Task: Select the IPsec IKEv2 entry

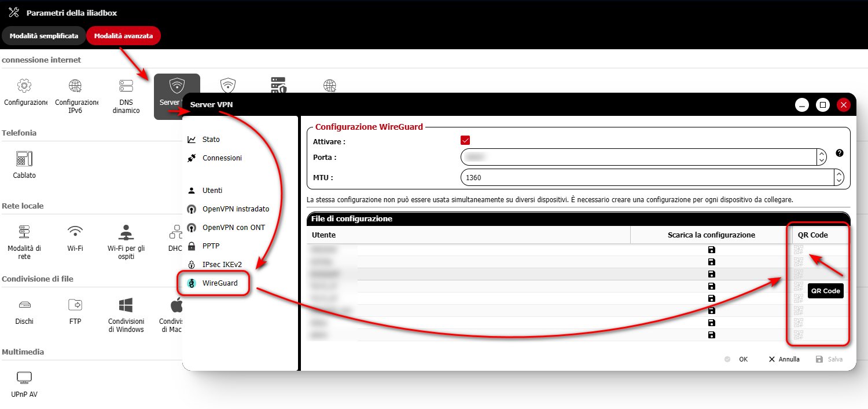Action: click(x=222, y=264)
